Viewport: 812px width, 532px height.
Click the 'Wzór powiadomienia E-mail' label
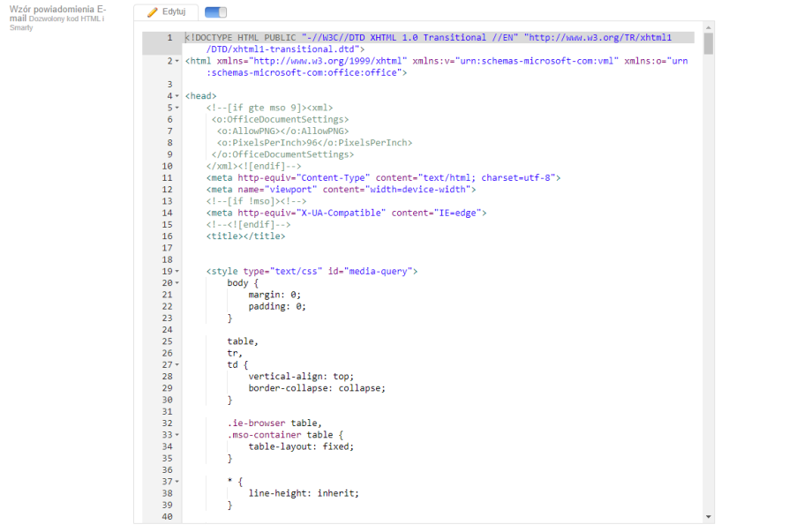pyautogui.click(x=56, y=12)
